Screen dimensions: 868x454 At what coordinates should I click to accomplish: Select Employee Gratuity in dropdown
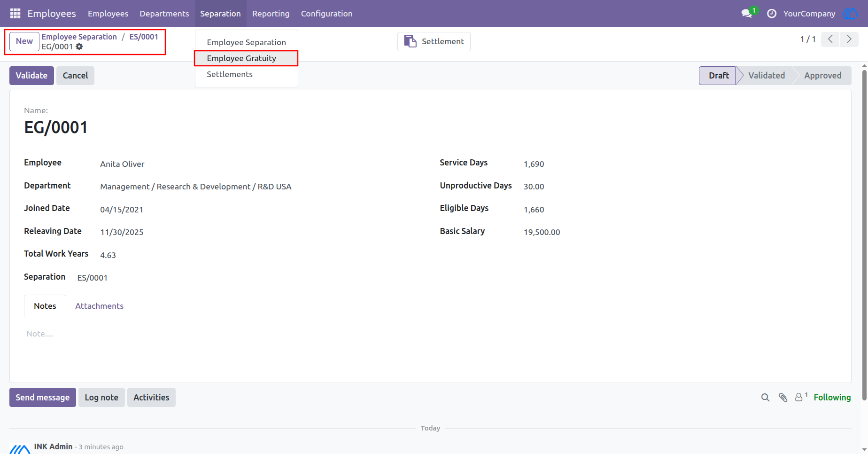[x=247, y=58]
